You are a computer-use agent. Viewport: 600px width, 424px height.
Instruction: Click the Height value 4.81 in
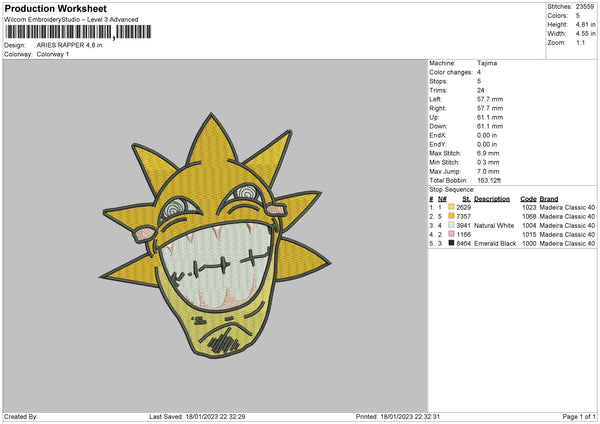[x=585, y=24]
